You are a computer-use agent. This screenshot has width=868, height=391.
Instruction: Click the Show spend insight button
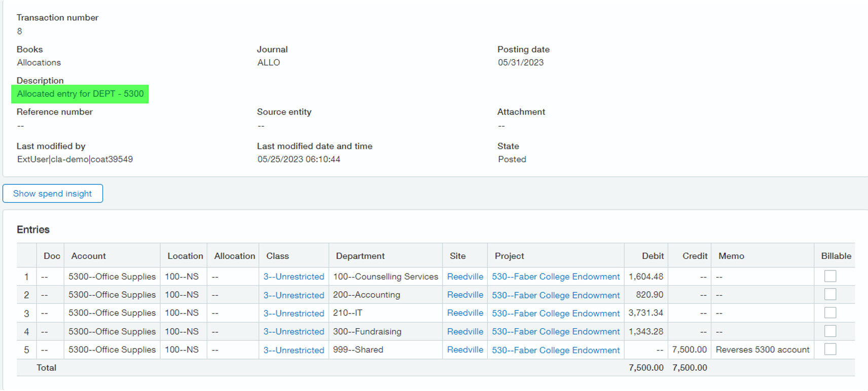click(x=53, y=193)
